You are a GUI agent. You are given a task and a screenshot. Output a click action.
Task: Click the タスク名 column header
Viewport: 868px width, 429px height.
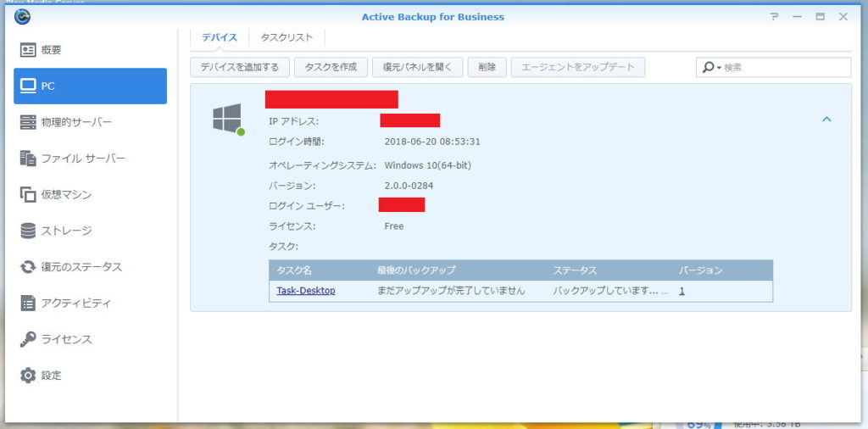[x=294, y=270]
